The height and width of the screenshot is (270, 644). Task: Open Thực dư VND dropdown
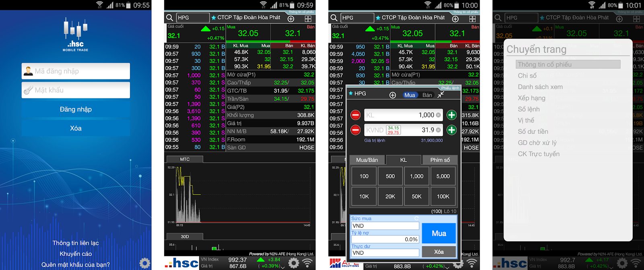point(385,253)
